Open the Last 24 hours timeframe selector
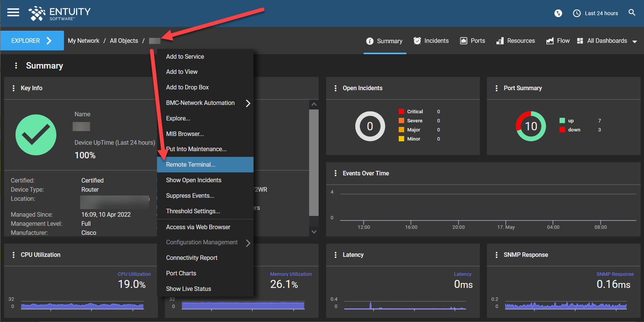 pyautogui.click(x=596, y=13)
